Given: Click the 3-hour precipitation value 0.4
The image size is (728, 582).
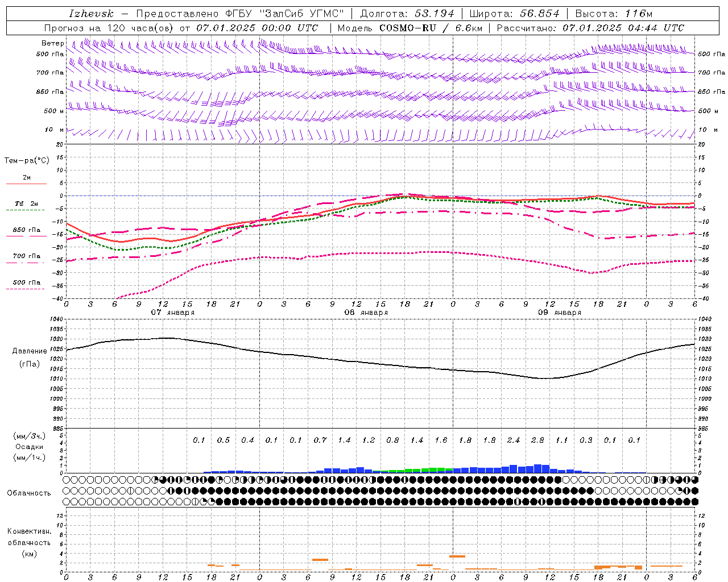Looking at the screenshot, I should [247, 440].
